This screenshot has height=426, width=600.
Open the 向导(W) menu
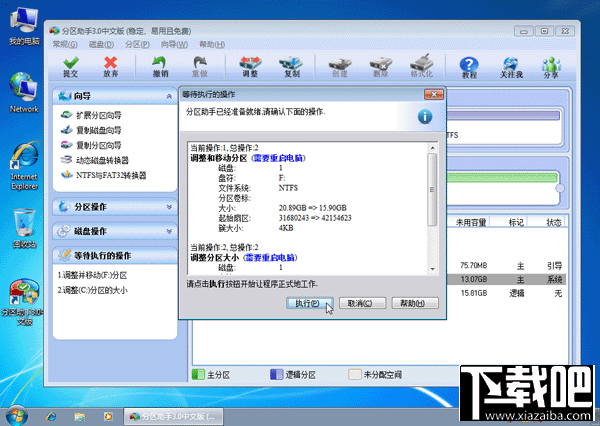click(x=174, y=44)
